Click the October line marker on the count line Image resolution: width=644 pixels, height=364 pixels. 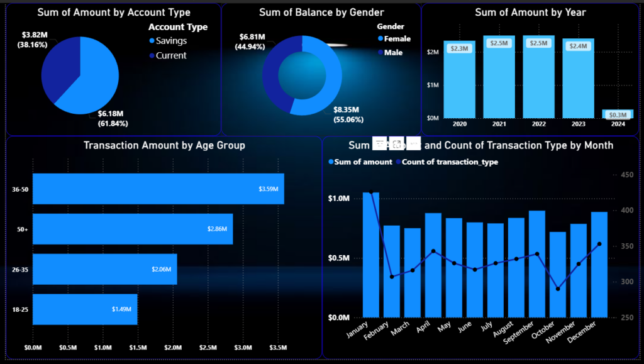[x=558, y=289]
